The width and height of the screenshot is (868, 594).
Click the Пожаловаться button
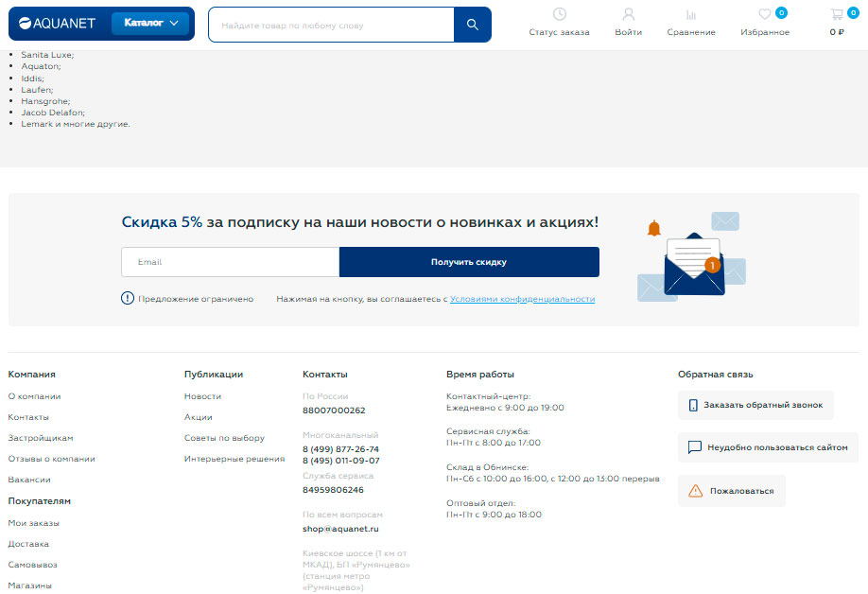tap(731, 491)
